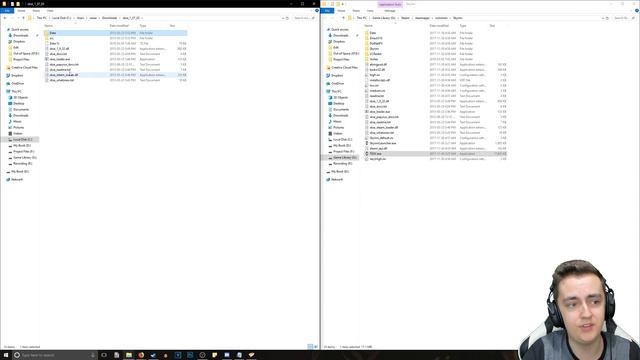Select OneDrive in the left window sidebar

[18, 83]
